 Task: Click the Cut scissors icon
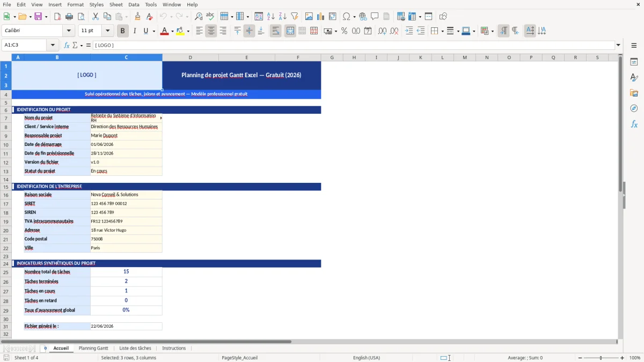coord(95,17)
